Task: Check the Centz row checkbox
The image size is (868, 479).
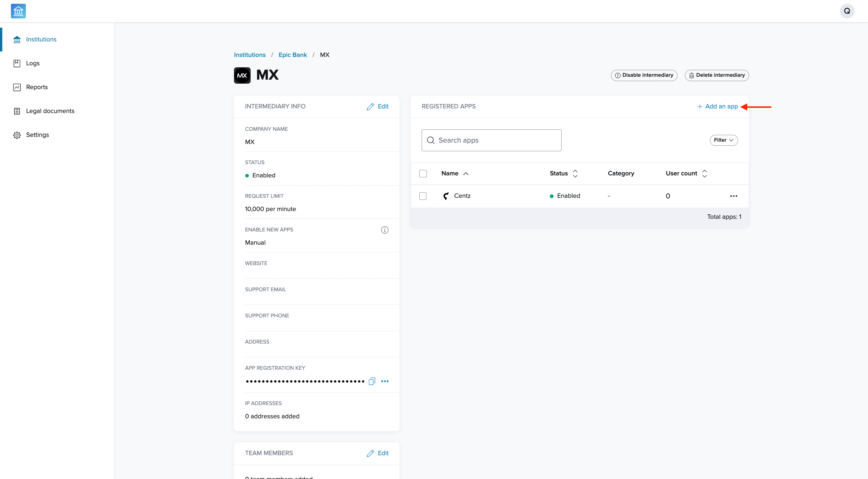Action: (x=423, y=196)
